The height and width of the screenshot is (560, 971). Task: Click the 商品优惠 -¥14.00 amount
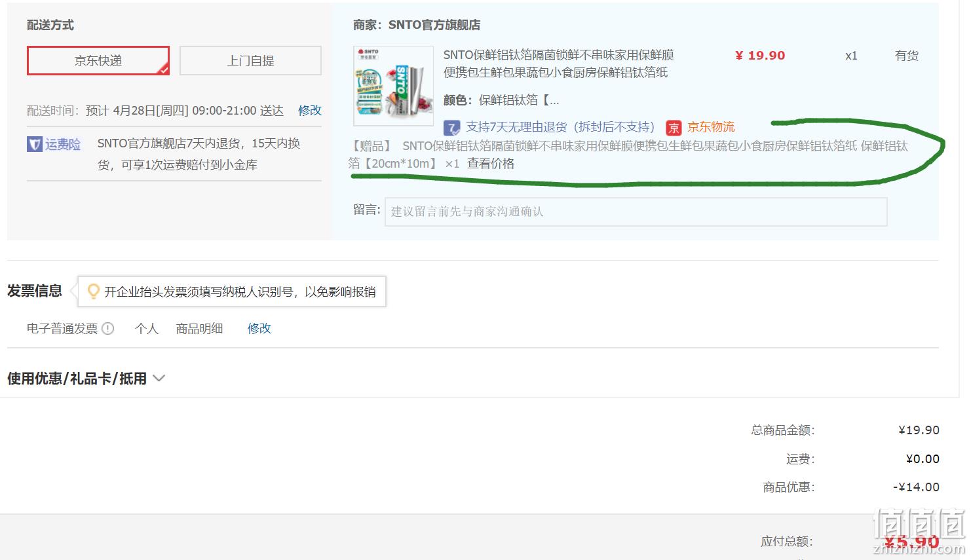tap(916, 487)
